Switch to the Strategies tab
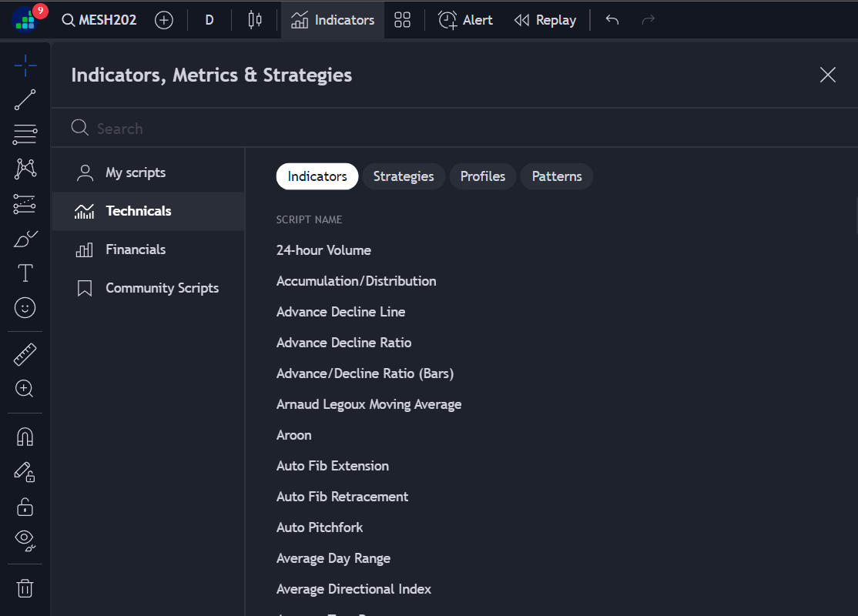Image resolution: width=858 pixels, height=616 pixels. [404, 176]
